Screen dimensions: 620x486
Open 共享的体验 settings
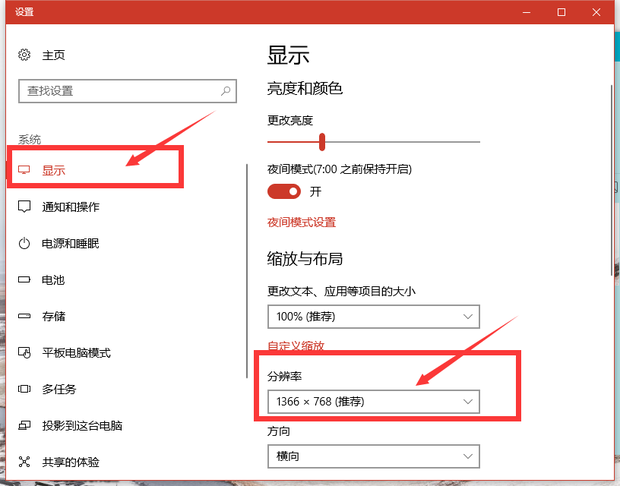click(x=71, y=462)
